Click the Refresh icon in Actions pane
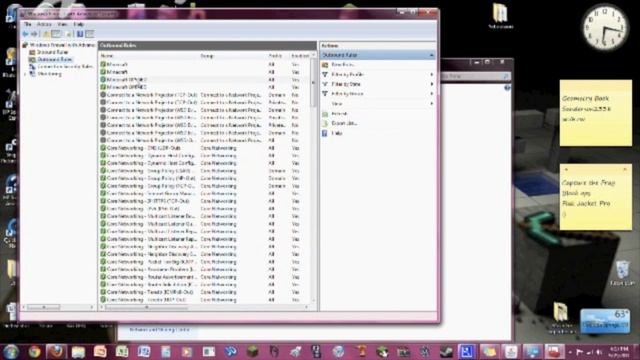640x360 pixels. click(x=325, y=114)
